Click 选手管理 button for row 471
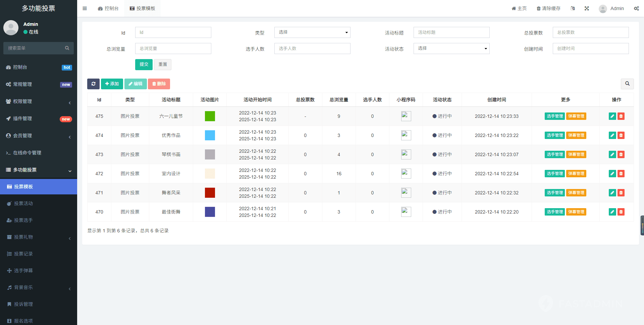Image resolution: width=644 pixels, height=325 pixels. [554, 193]
